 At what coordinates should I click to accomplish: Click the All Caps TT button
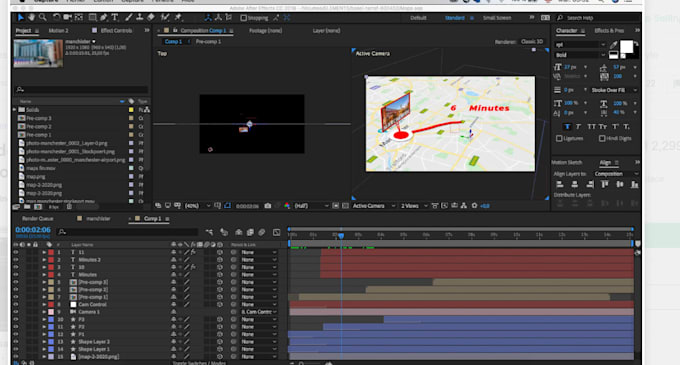pos(591,127)
